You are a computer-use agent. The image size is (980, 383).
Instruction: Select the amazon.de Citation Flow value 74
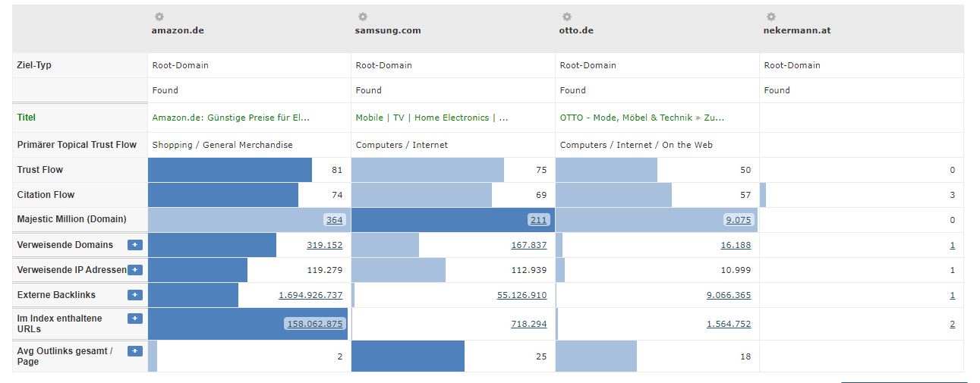[x=337, y=195]
